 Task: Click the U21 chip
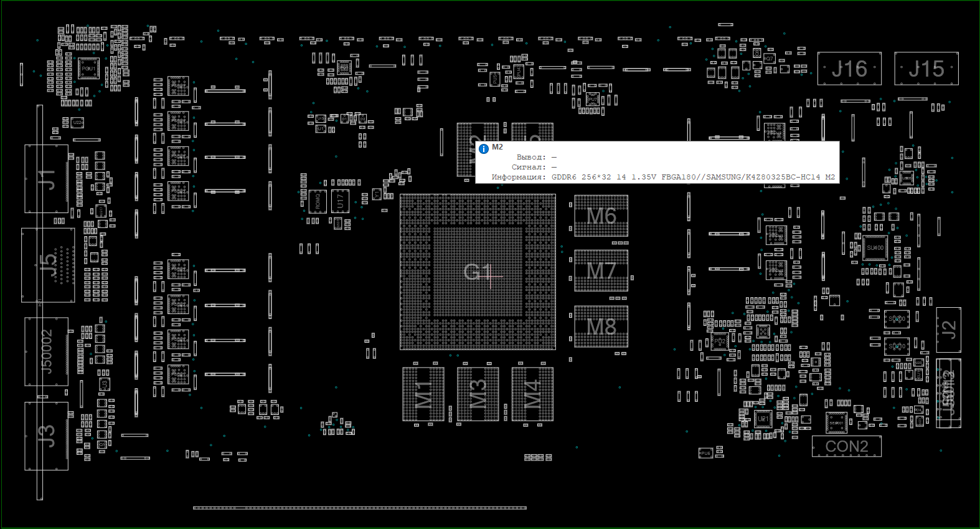763,419
